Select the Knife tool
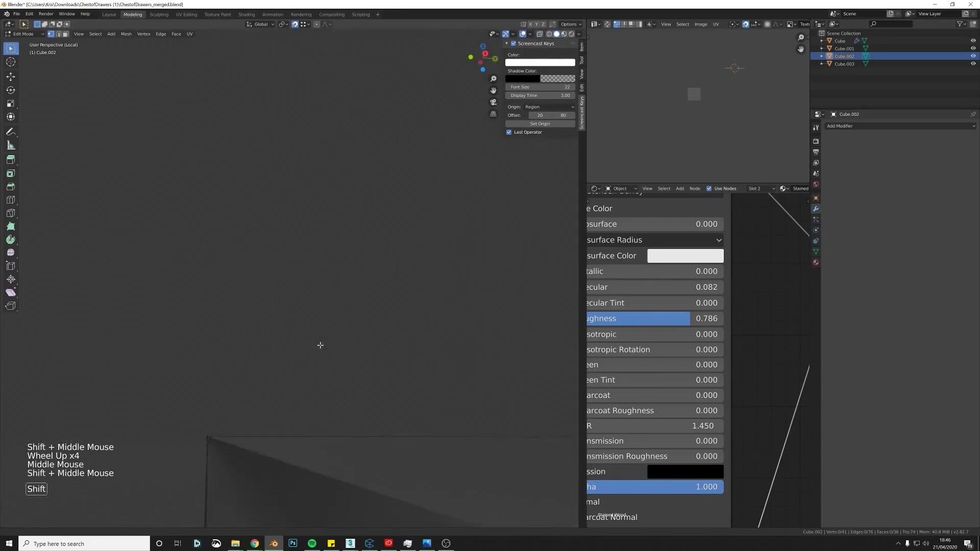This screenshot has width=980, height=551. click(x=11, y=213)
